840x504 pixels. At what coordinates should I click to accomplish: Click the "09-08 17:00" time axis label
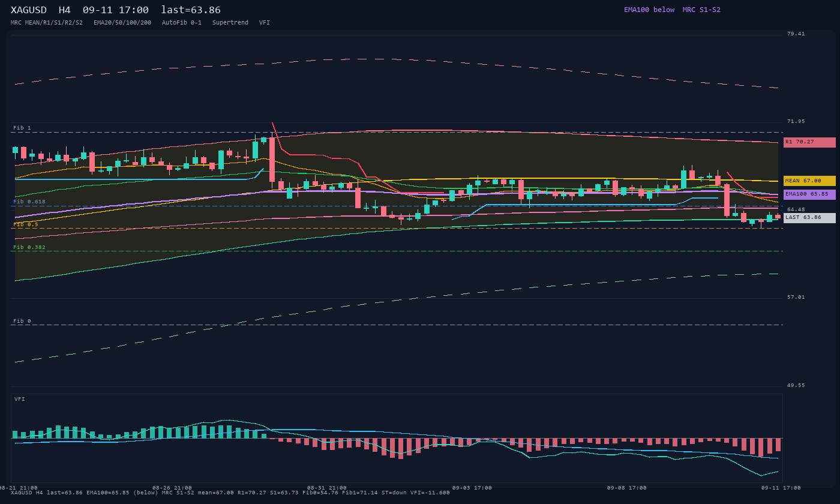click(x=627, y=488)
